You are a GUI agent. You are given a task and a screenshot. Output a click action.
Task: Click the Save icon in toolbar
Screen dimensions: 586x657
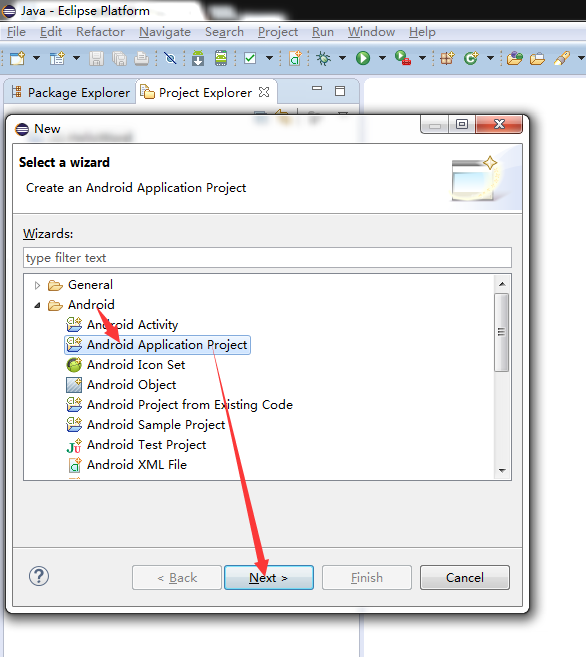[96, 58]
